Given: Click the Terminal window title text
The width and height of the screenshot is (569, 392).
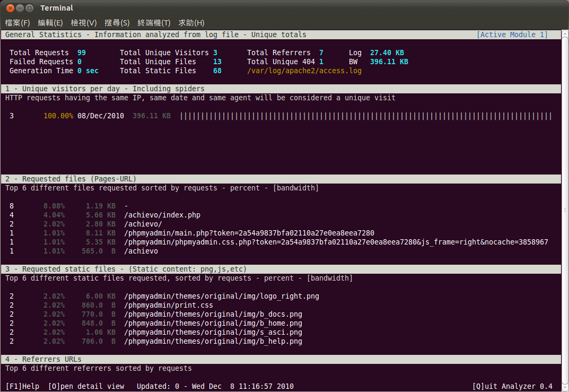Looking at the screenshot, I should [x=57, y=8].
